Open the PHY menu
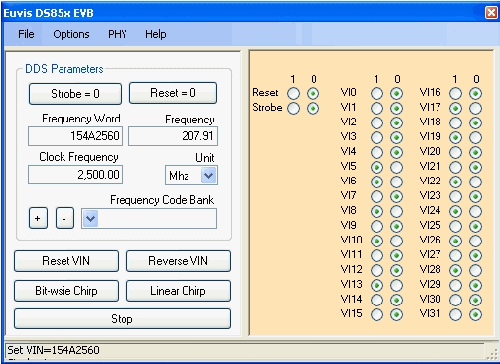Image resolution: width=500 pixels, height=364 pixels. pos(117,34)
